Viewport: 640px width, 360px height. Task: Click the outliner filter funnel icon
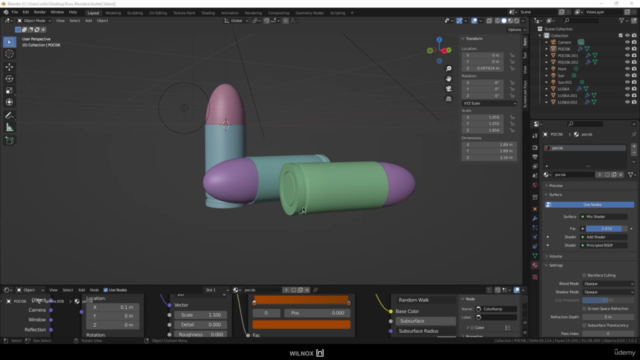pyautogui.click(x=622, y=20)
